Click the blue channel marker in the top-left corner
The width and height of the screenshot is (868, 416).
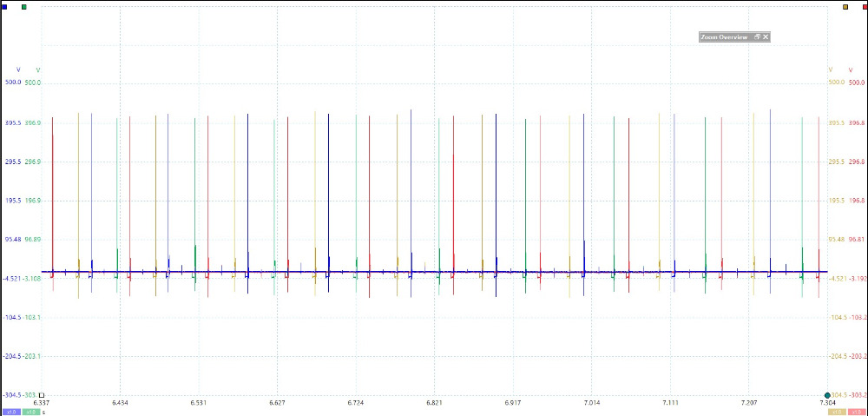[5, 6]
